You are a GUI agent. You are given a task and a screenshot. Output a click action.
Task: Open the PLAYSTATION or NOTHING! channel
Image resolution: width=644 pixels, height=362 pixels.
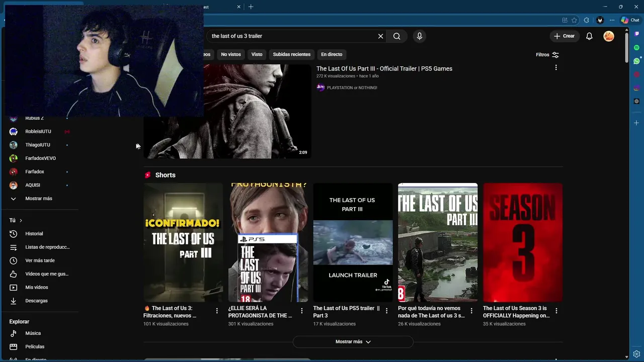tap(352, 87)
